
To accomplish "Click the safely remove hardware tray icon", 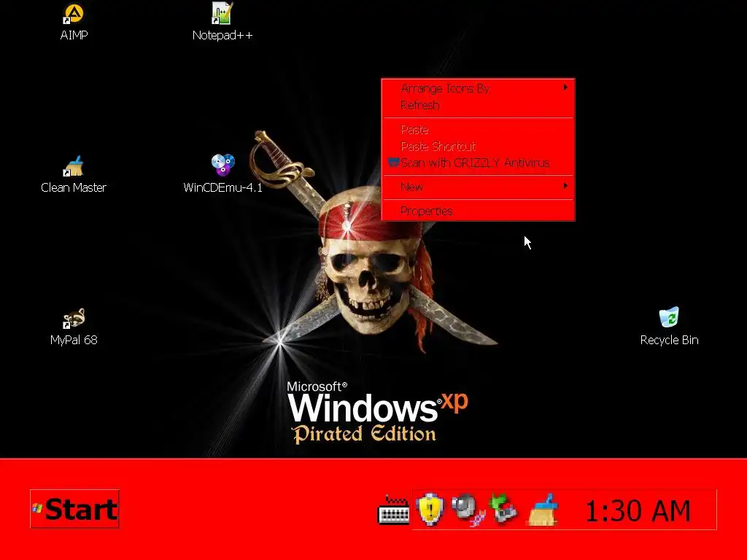I will [503, 508].
